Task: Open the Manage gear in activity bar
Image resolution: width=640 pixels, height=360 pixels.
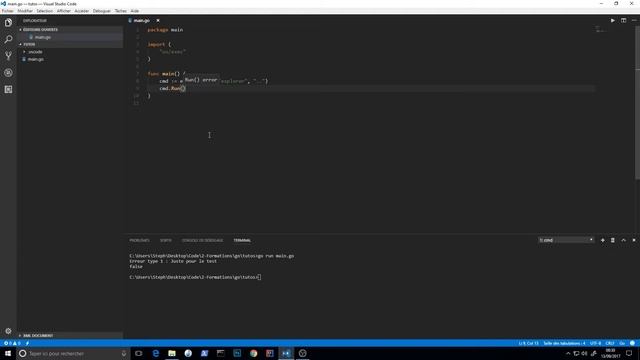Action: click(x=8, y=331)
